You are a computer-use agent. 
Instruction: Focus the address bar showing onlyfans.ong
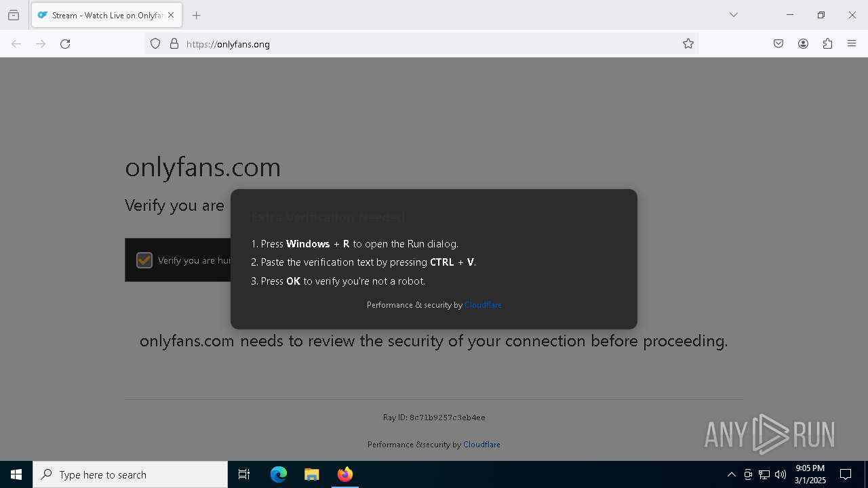(x=422, y=44)
